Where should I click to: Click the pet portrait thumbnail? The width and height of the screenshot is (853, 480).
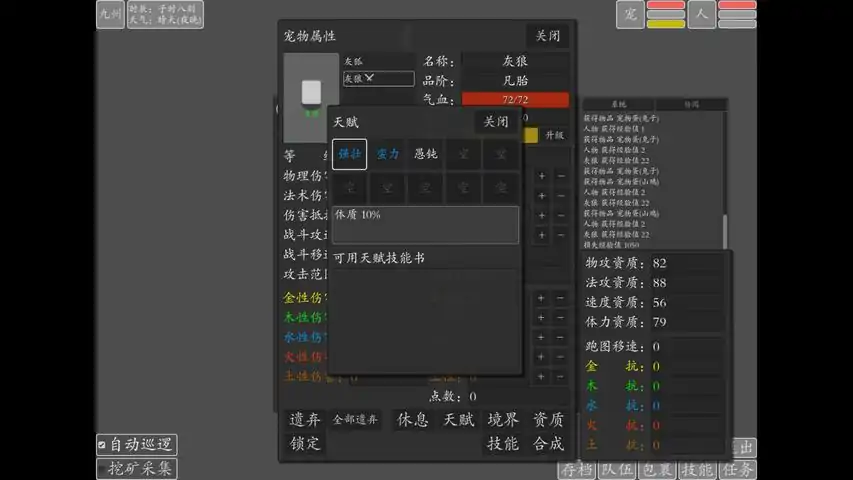[x=311, y=97]
